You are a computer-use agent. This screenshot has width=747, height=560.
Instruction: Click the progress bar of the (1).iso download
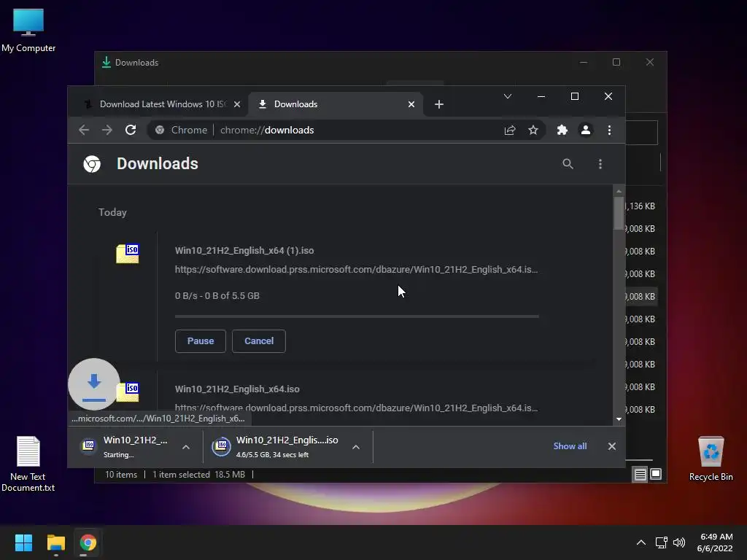tap(357, 316)
